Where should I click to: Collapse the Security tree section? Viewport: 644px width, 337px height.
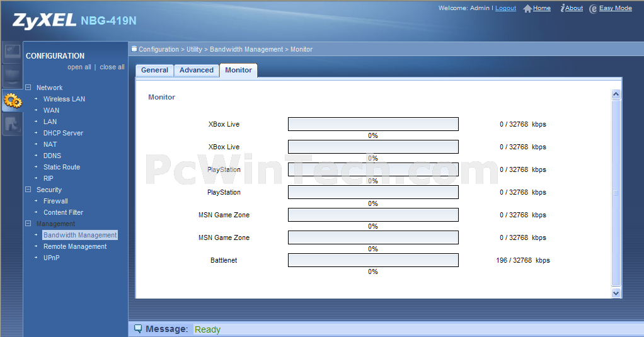point(28,190)
